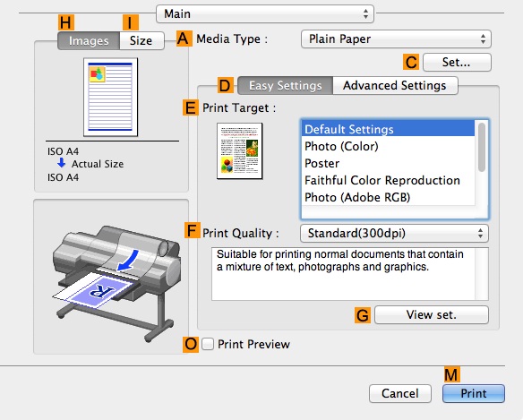Select the Easy Settings tab
This screenshot has width=523, height=420.
pyautogui.click(x=285, y=85)
